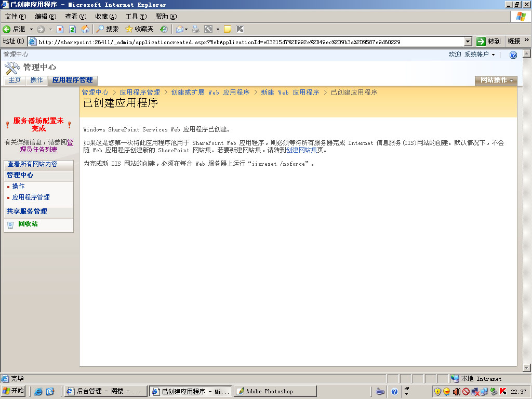Expand the address bar URL dropdown
Screen dimensions: 532x399
(x=468, y=42)
